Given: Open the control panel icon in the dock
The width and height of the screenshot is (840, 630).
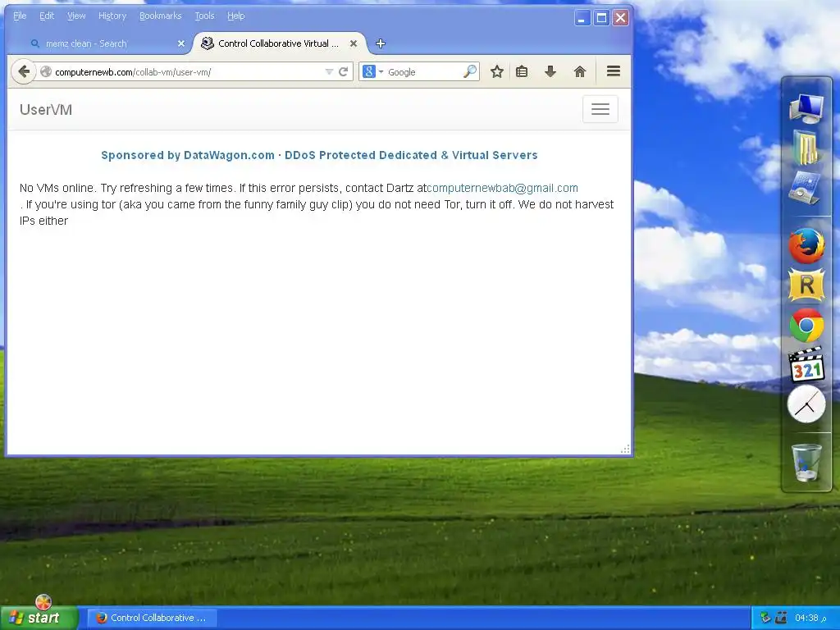Looking at the screenshot, I should 806,188.
